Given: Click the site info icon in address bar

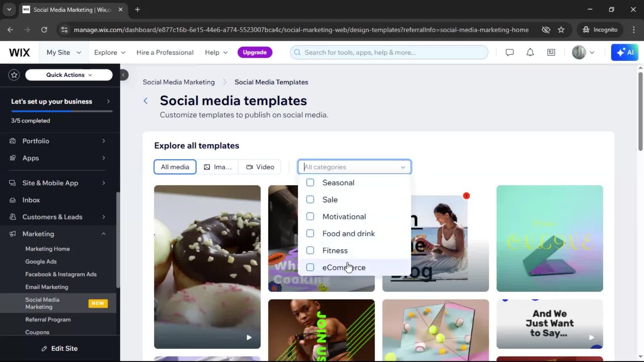Looking at the screenshot, I should coord(64,30).
